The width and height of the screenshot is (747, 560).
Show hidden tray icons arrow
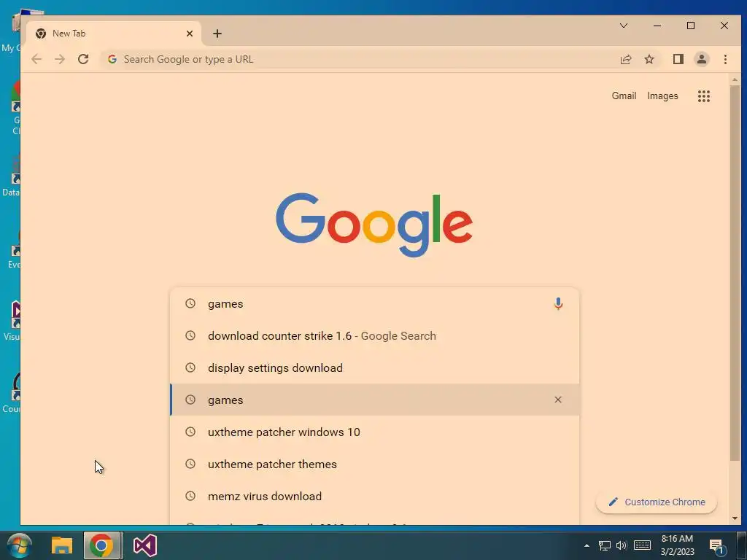point(587,545)
